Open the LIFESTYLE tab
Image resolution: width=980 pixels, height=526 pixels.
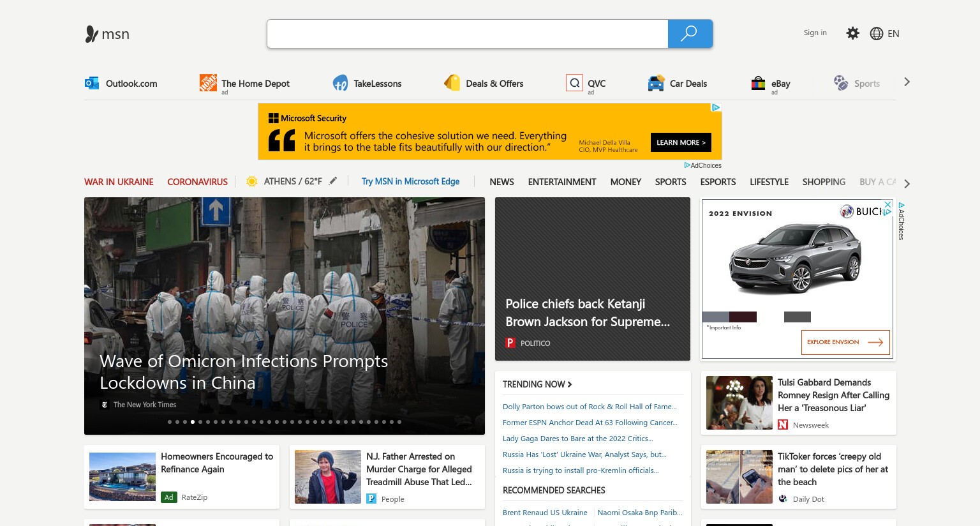pos(769,182)
